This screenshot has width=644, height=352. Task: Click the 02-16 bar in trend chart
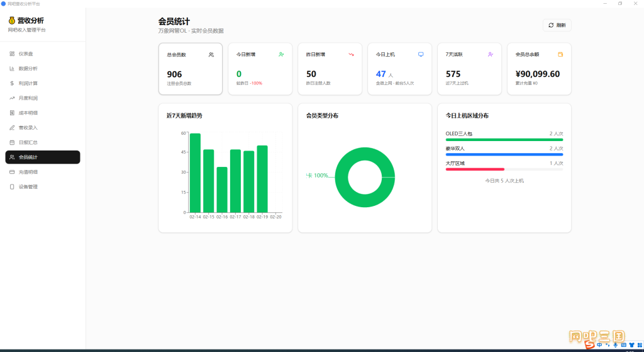(222, 190)
